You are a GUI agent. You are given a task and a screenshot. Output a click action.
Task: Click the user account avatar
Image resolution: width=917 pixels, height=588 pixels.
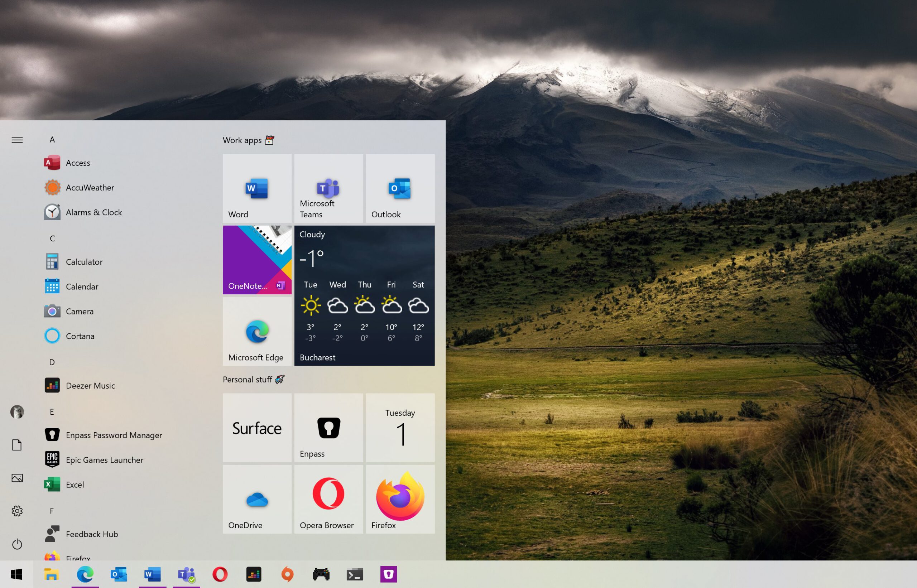(x=17, y=412)
